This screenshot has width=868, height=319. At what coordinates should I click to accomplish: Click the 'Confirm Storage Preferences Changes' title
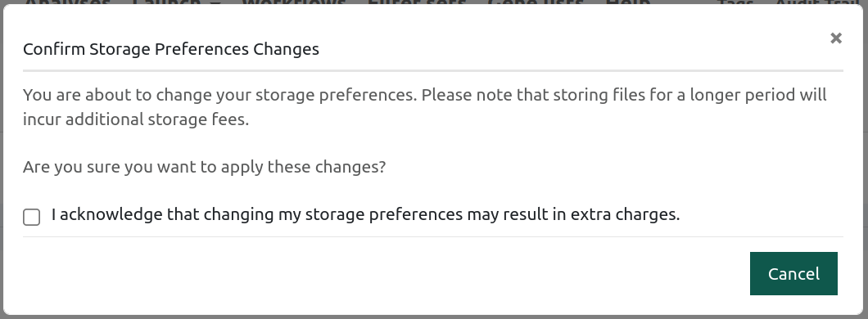pyautogui.click(x=171, y=49)
